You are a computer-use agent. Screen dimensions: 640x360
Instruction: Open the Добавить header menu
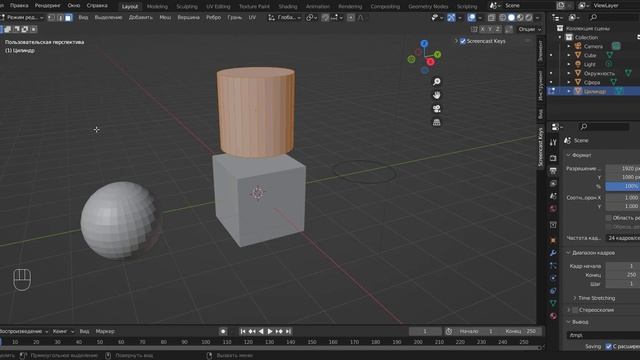coord(140,18)
